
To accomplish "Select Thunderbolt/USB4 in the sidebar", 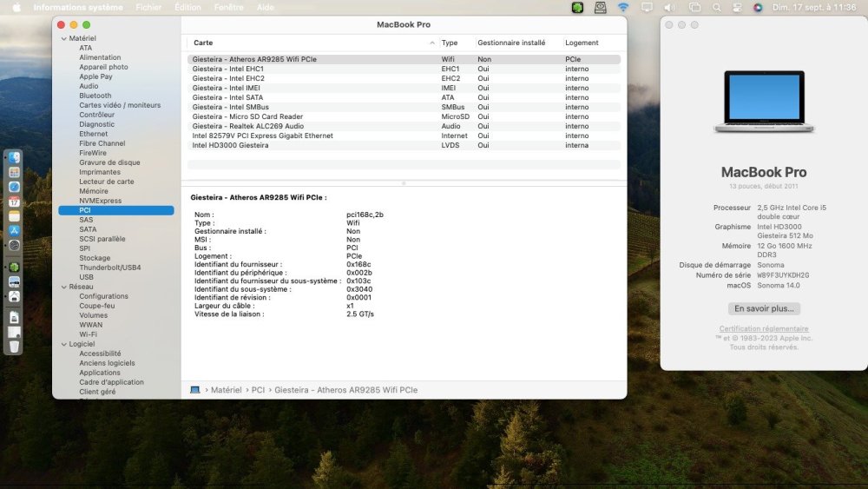I will pos(109,268).
